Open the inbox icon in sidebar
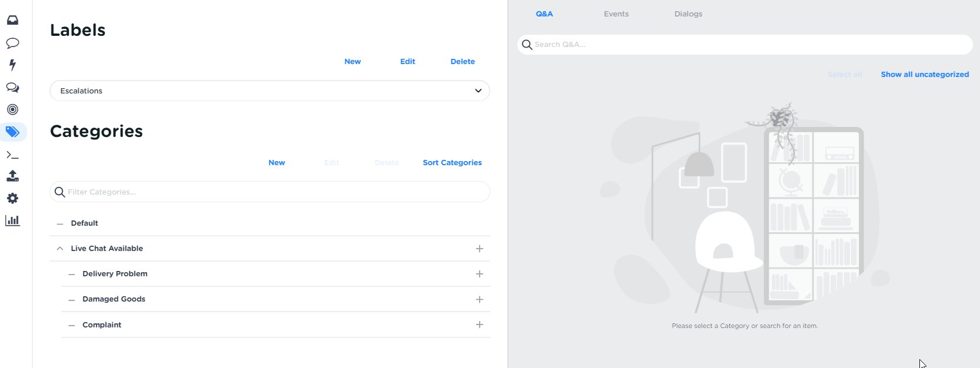 tap(12, 21)
